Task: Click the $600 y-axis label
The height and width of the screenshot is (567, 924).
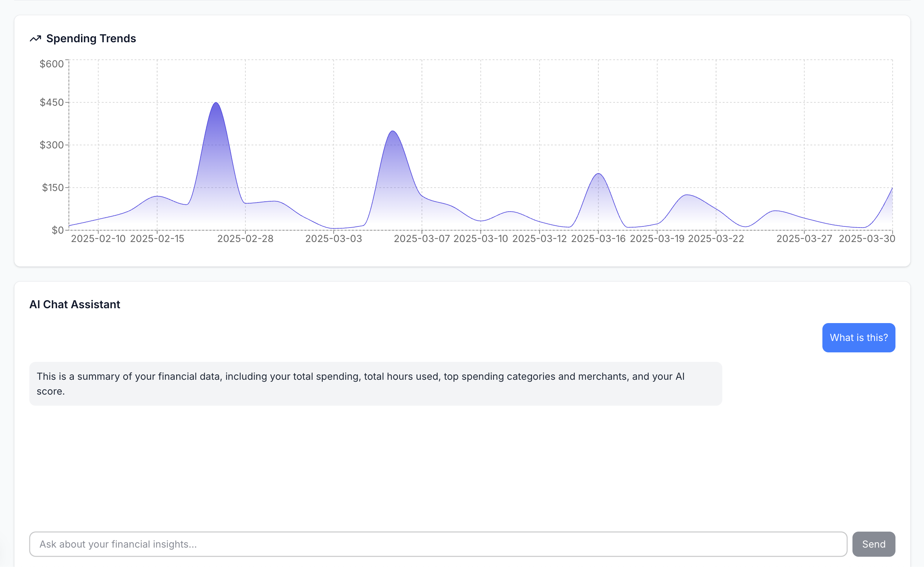Action: coord(52,64)
